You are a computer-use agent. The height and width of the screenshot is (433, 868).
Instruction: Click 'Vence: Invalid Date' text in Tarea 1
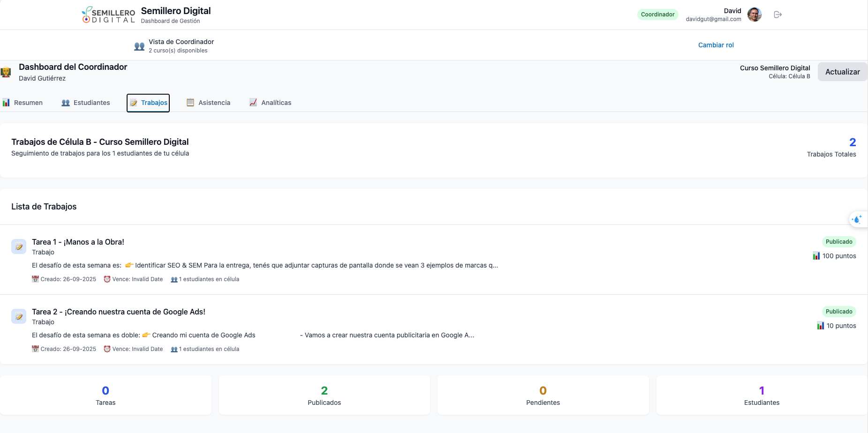coord(138,279)
